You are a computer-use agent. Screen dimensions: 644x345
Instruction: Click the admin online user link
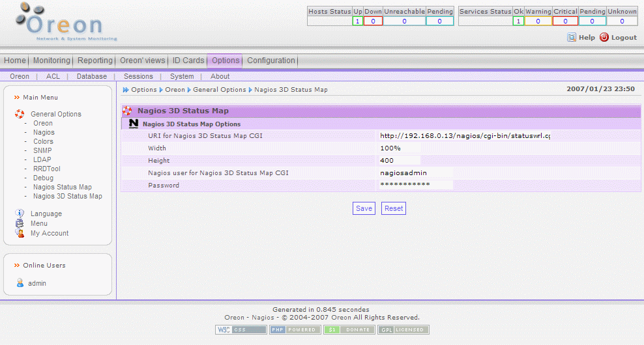coord(37,283)
